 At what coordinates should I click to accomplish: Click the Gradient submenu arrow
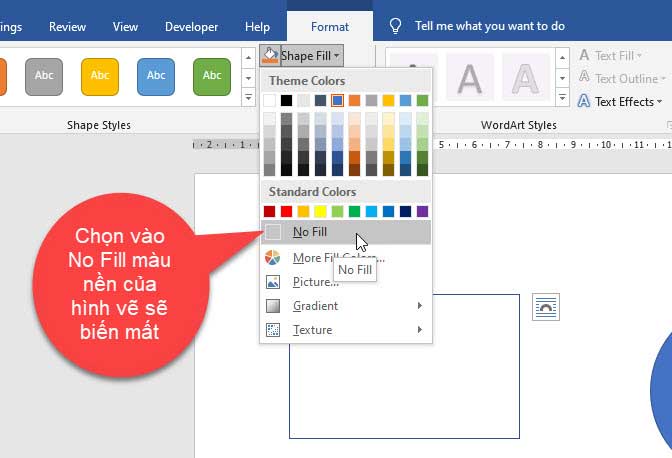pos(420,305)
